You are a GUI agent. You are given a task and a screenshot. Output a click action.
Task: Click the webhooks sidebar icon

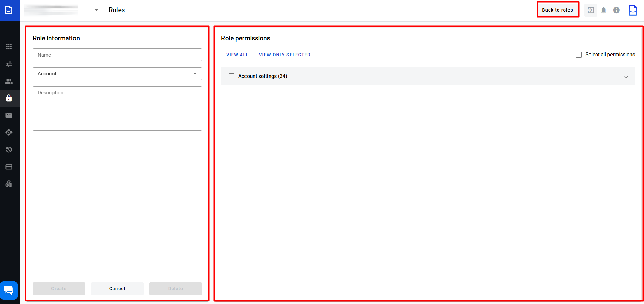(x=9, y=184)
